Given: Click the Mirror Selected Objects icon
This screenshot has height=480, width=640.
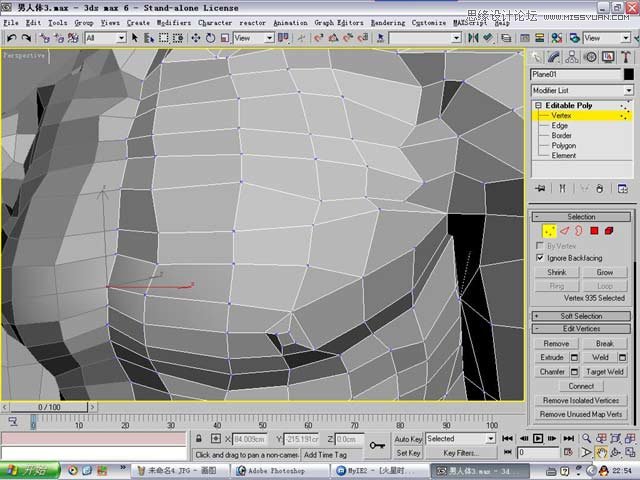Looking at the screenshot, I should click(473, 38).
